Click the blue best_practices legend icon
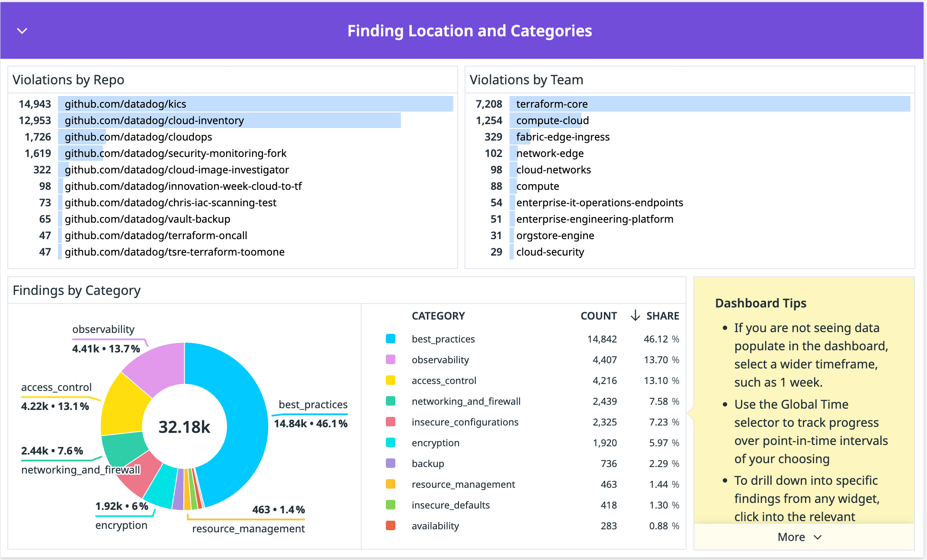Image resolution: width=927 pixels, height=560 pixels. coord(390,339)
